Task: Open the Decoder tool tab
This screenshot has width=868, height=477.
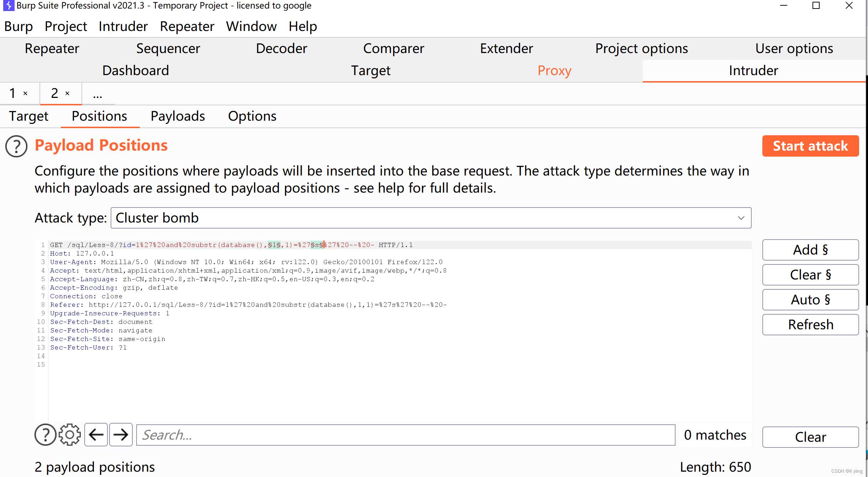Action: tap(281, 48)
